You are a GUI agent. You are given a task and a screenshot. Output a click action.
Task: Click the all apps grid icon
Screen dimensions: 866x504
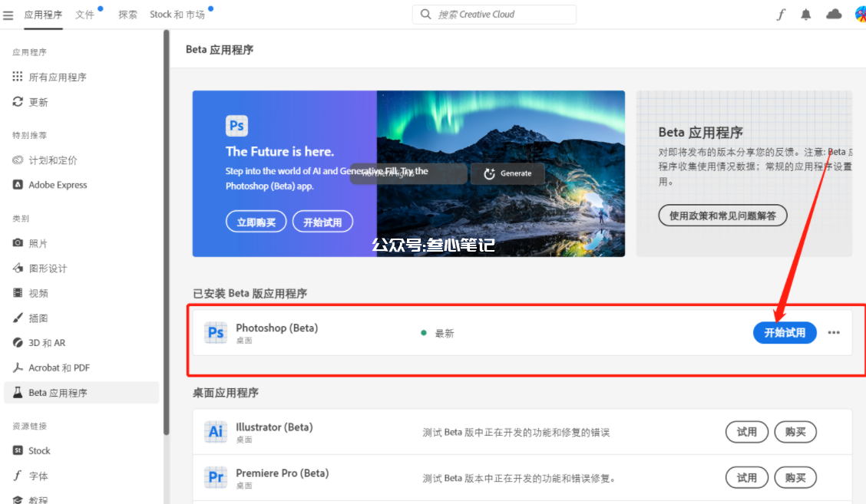click(18, 77)
